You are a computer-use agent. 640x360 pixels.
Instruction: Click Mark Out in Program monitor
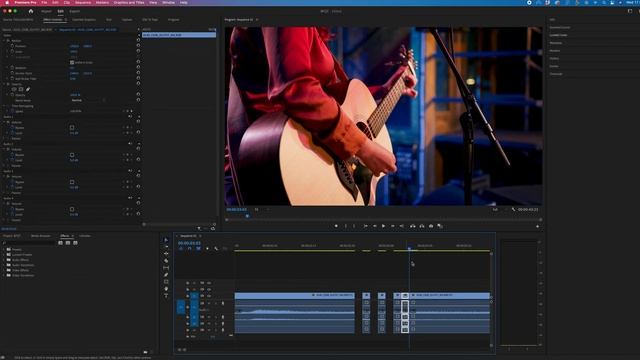[354, 226]
